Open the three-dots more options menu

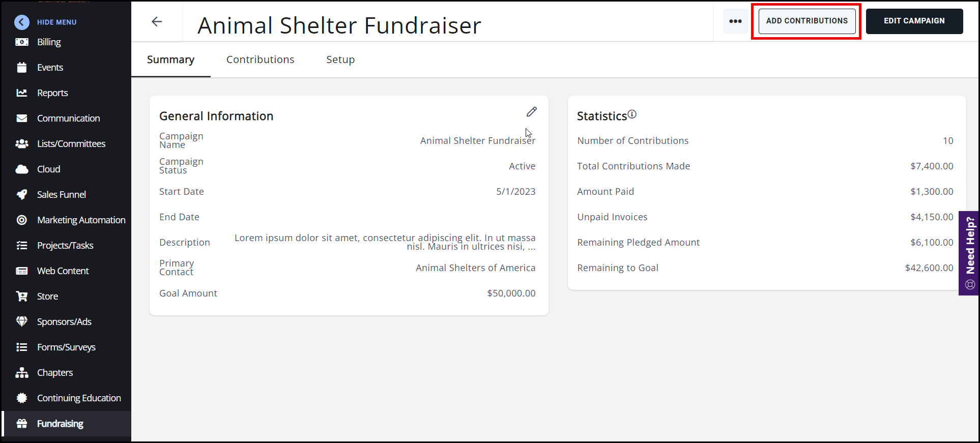735,21
